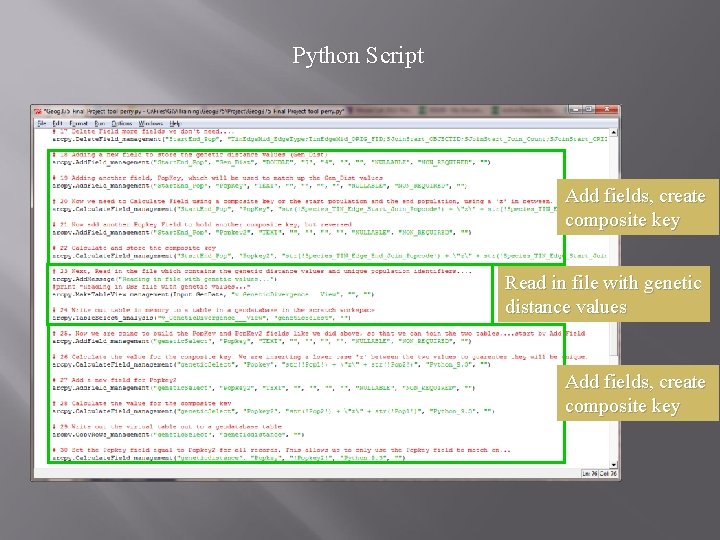
Task: Click comment '# 22 Calculate and store the composite key'
Action: tap(134, 248)
